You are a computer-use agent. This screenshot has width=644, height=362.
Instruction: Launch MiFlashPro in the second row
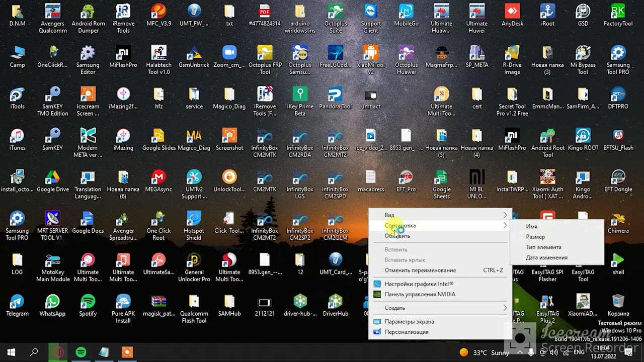pos(123,56)
